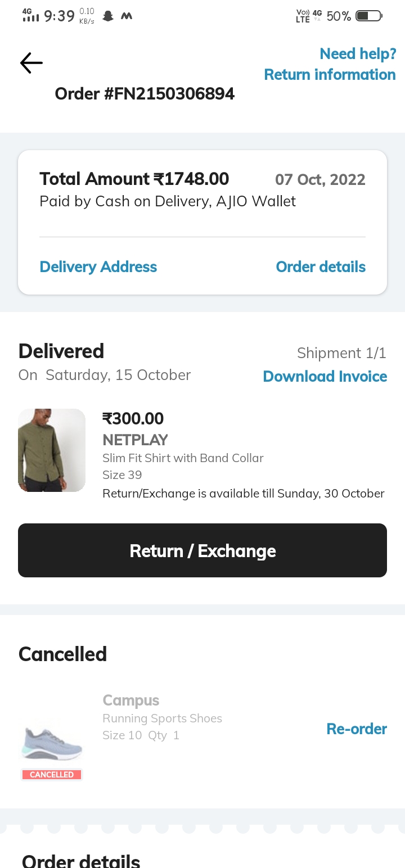Tap the back arrow icon
The height and width of the screenshot is (868, 405).
pos(31,63)
